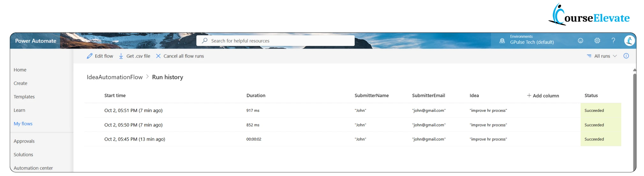
Task: Open the user account avatar
Action: [x=629, y=41]
